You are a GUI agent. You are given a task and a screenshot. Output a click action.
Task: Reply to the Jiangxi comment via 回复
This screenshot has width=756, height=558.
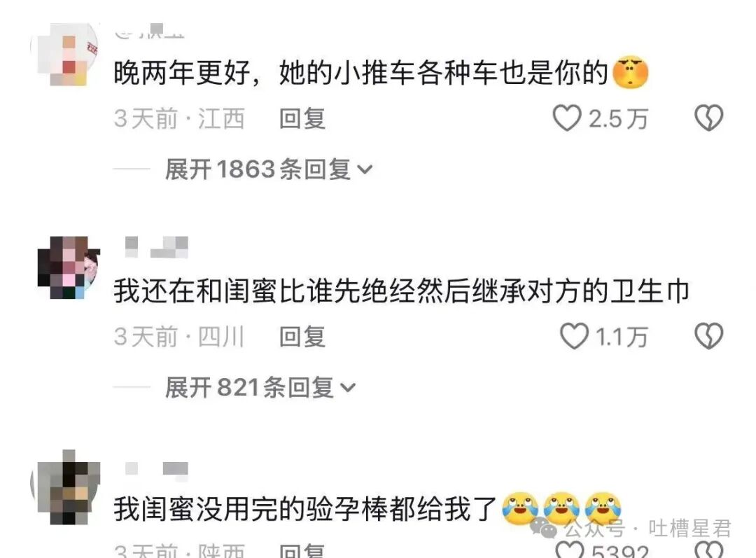[x=302, y=118]
